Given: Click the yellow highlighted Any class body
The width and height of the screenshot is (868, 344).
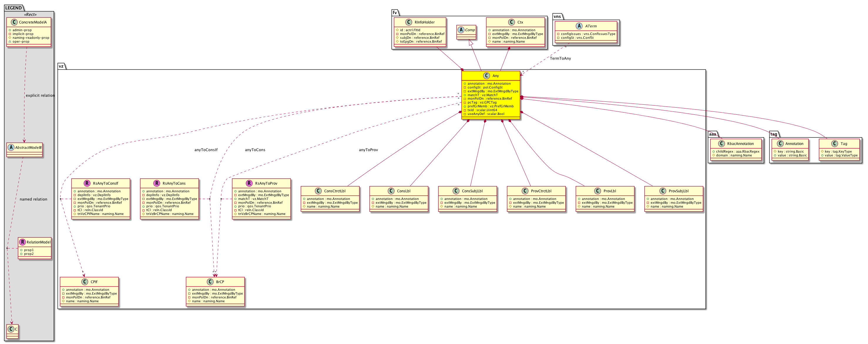Looking at the screenshot, I should coord(490,98).
